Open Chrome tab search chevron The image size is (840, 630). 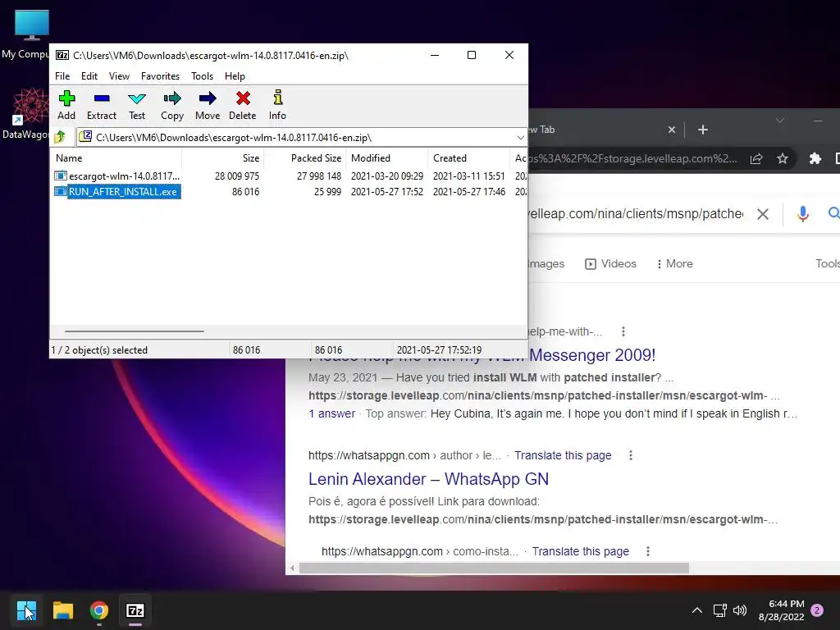(x=780, y=121)
